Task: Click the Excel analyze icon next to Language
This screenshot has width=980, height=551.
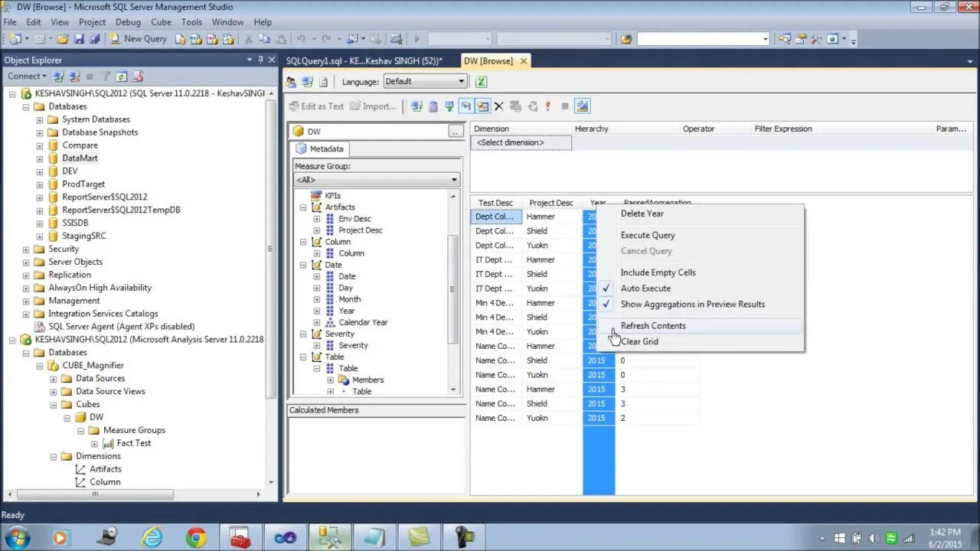Action: (482, 81)
